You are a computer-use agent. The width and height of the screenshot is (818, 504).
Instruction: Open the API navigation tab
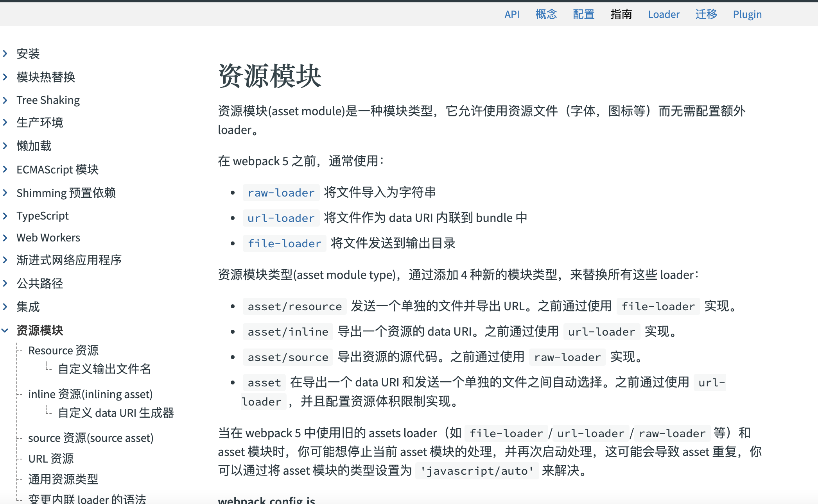[x=512, y=14]
